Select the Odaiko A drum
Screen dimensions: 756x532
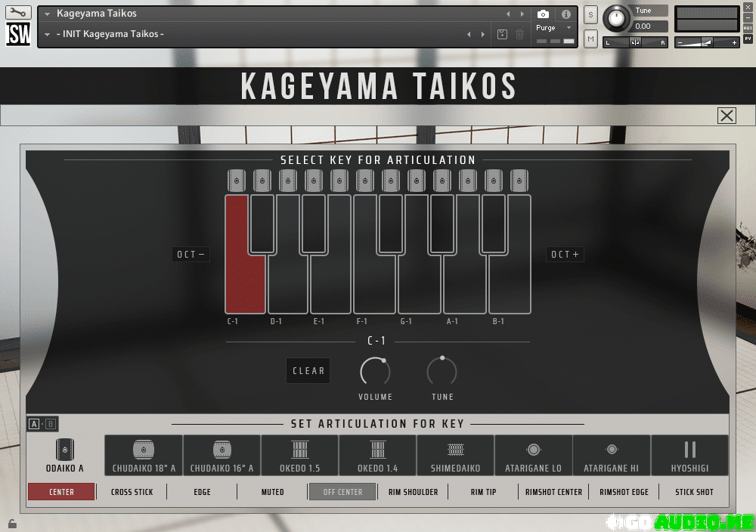(64, 456)
